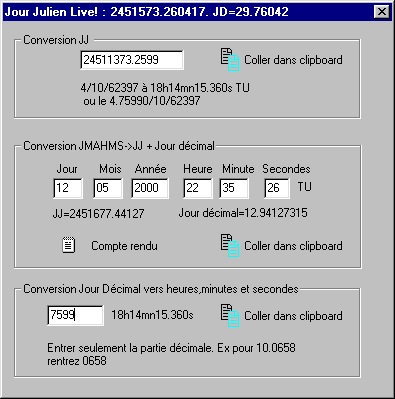Select the Heure input field with 22
Screen dimensions: 395x399
(x=197, y=188)
